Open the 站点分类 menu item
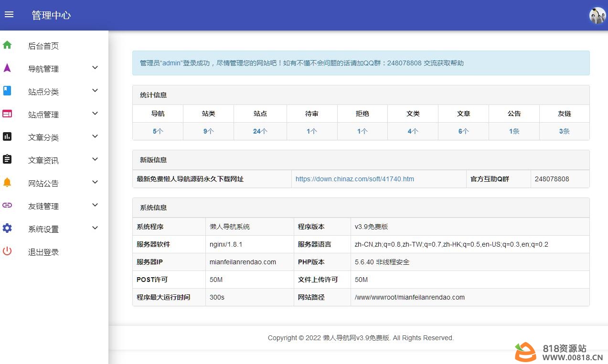The image size is (608, 364). [43, 92]
